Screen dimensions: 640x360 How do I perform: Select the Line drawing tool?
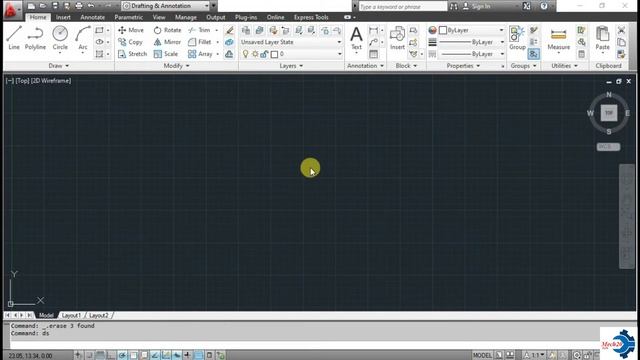(x=14, y=38)
